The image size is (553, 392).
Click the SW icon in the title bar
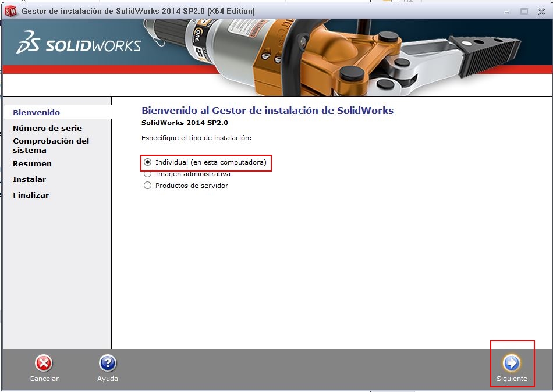click(10, 11)
